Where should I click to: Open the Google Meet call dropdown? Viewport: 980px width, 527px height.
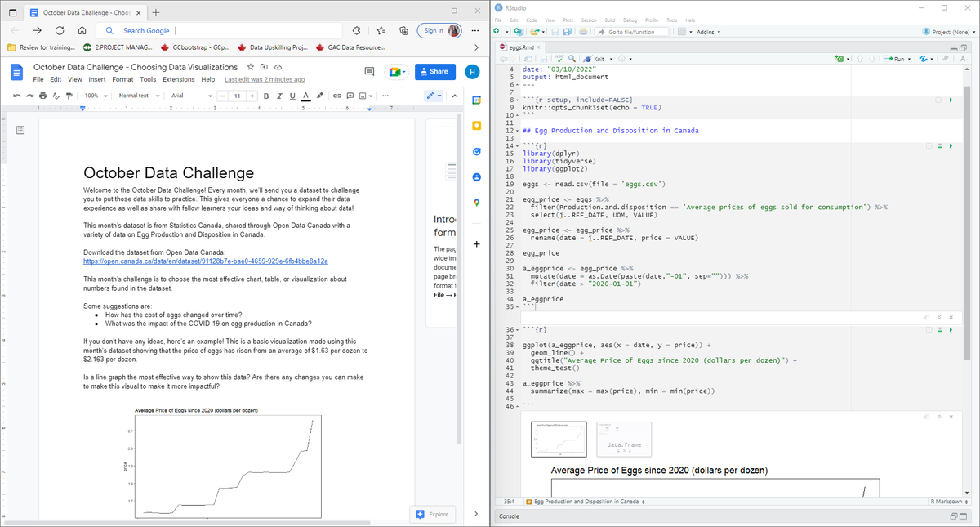coord(395,72)
